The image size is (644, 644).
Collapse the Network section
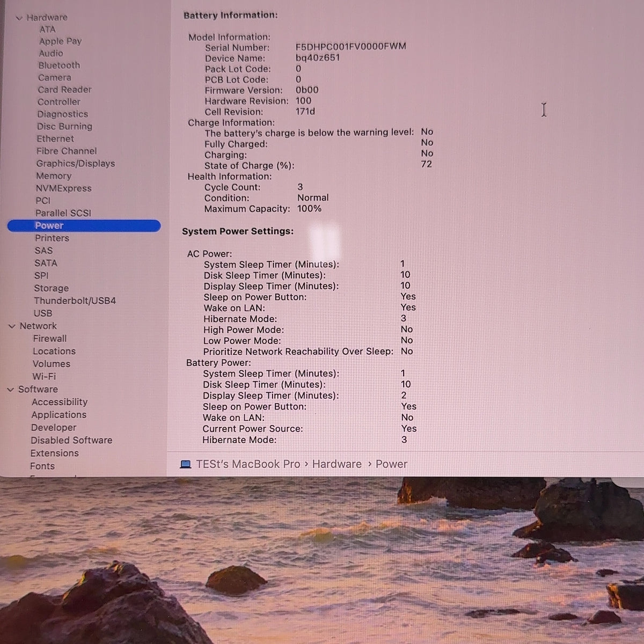12,326
